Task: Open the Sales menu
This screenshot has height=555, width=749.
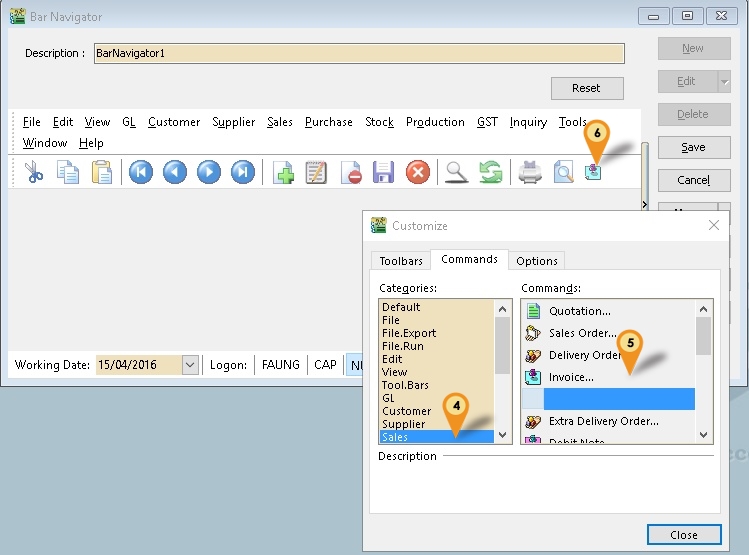Action: (280, 122)
